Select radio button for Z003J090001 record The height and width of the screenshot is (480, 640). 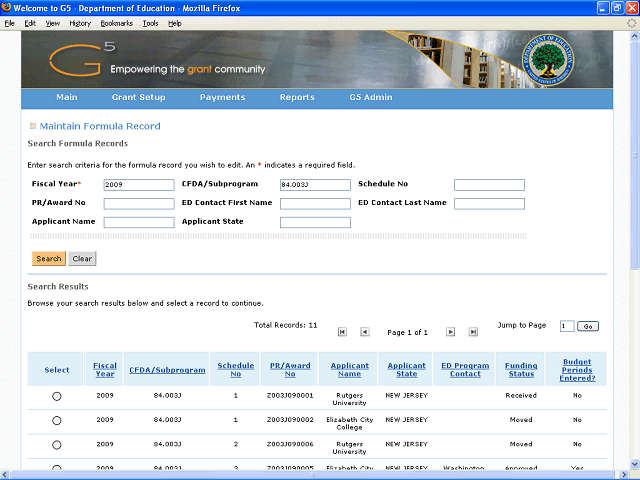pyautogui.click(x=56, y=396)
